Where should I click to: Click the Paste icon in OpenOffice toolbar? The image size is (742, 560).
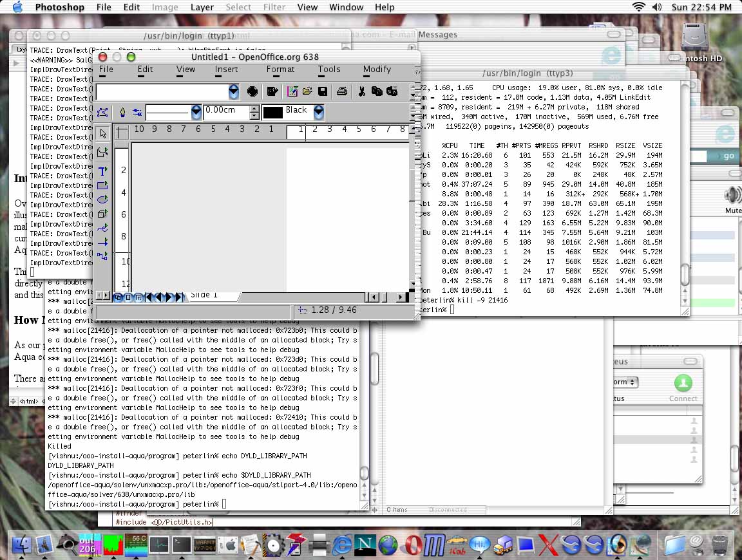click(392, 91)
